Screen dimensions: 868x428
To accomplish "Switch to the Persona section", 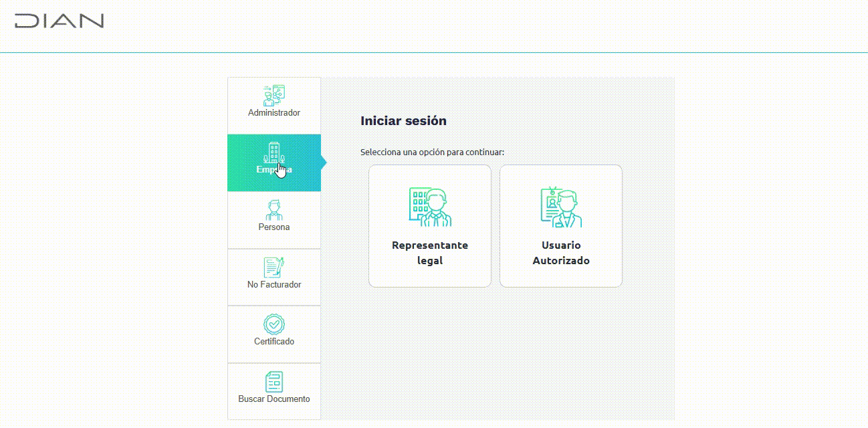I will click(x=274, y=219).
